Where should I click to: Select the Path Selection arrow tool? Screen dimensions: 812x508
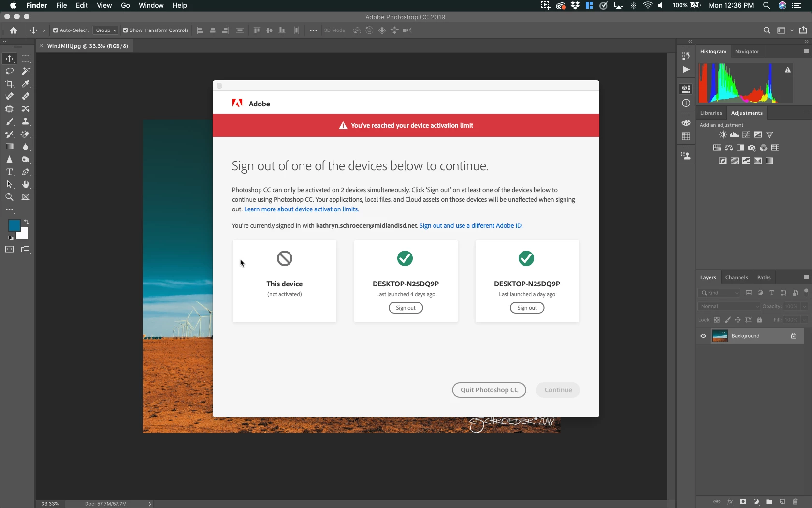click(10, 184)
